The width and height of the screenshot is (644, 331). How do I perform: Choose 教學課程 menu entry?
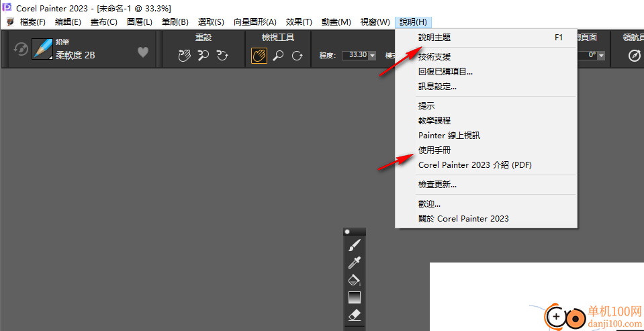click(486, 121)
